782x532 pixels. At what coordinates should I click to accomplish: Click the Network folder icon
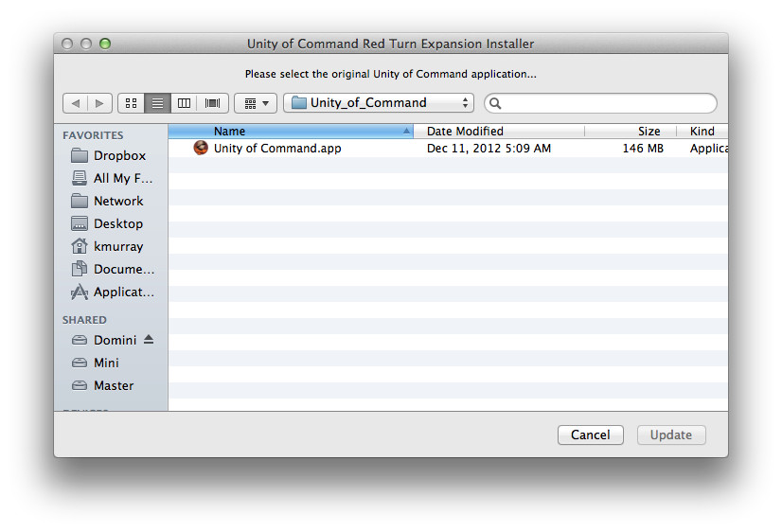pyautogui.click(x=80, y=201)
